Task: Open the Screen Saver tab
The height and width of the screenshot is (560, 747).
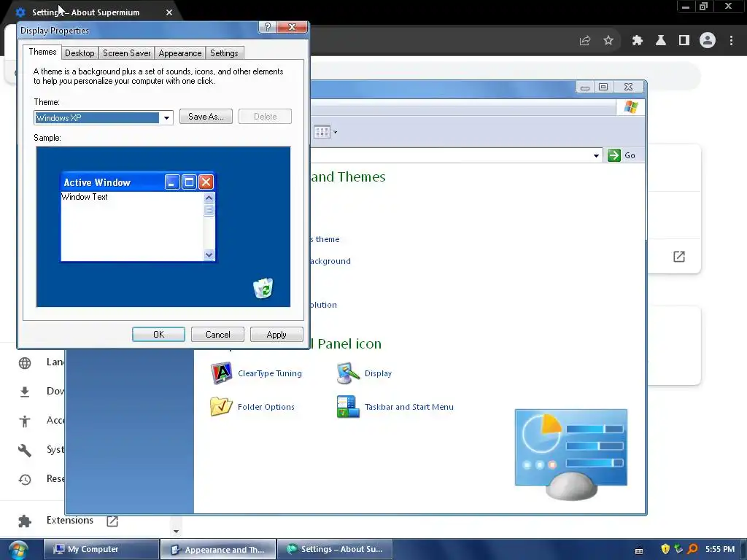Action: (x=127, y=52)
